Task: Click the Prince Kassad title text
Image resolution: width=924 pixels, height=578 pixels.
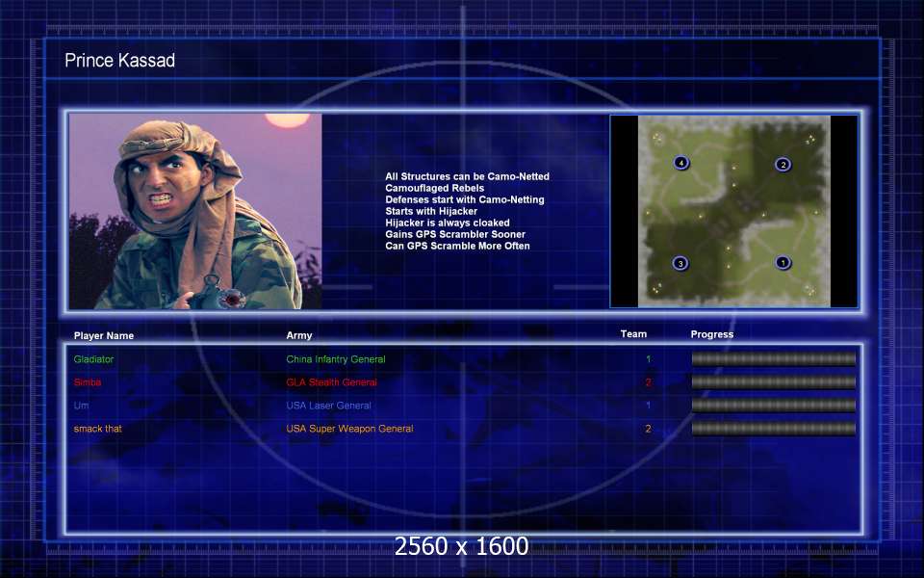Action: click(x=119, y=60)
